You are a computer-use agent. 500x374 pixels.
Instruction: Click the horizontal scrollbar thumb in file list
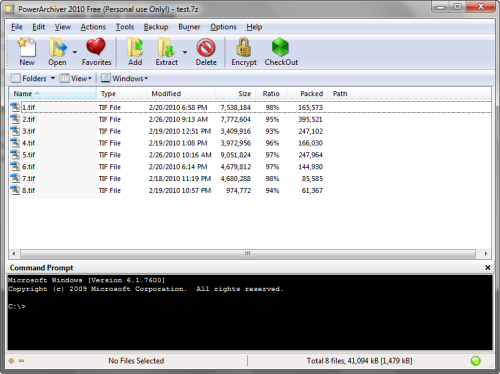pyautogui.click(x=248, y=254)
